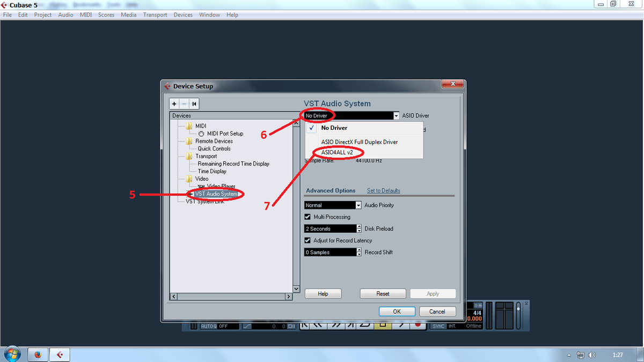Viewport: 644px width, 362px height.
Task: Select MIDI Port Setup tree item
Action: (225, 134)
